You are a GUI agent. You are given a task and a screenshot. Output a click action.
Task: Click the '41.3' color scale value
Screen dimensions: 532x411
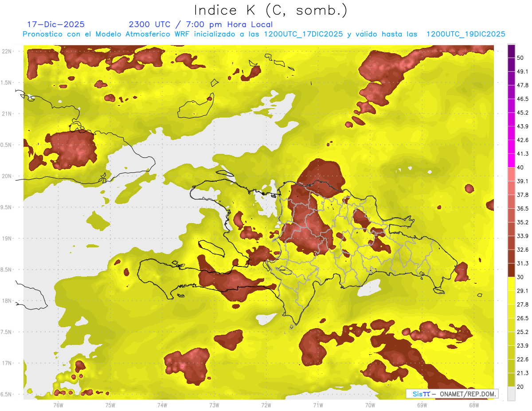(x=523, y=154)
